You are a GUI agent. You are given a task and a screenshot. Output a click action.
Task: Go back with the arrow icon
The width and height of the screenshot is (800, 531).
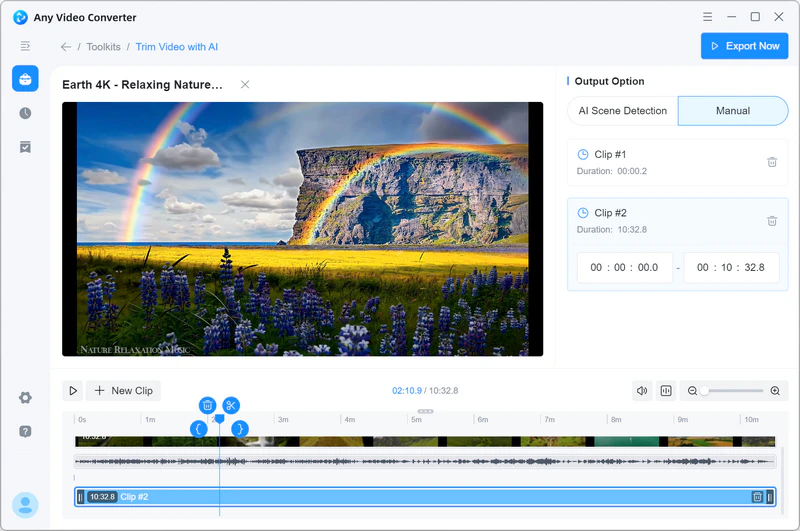[x=66, y=47]
